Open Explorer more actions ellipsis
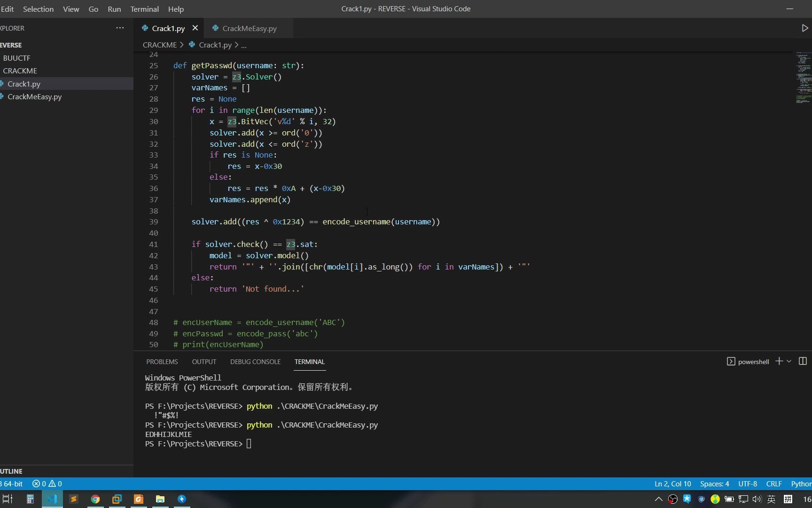 pyautogui.click(x=120, y=28)
